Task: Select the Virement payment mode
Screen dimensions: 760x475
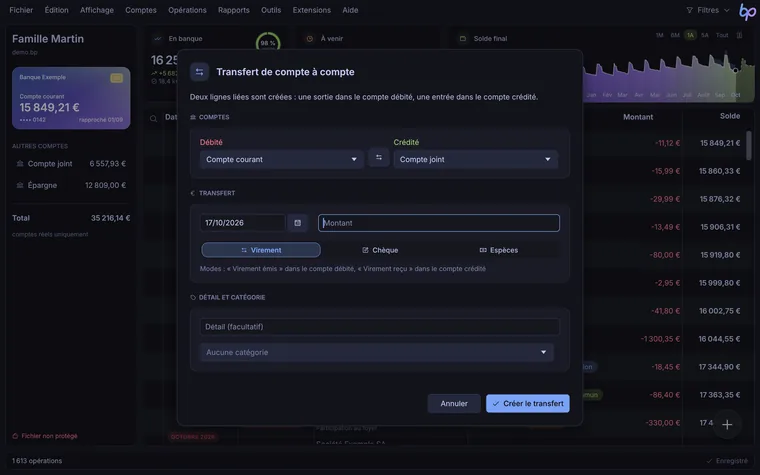Action: point(261,250)
